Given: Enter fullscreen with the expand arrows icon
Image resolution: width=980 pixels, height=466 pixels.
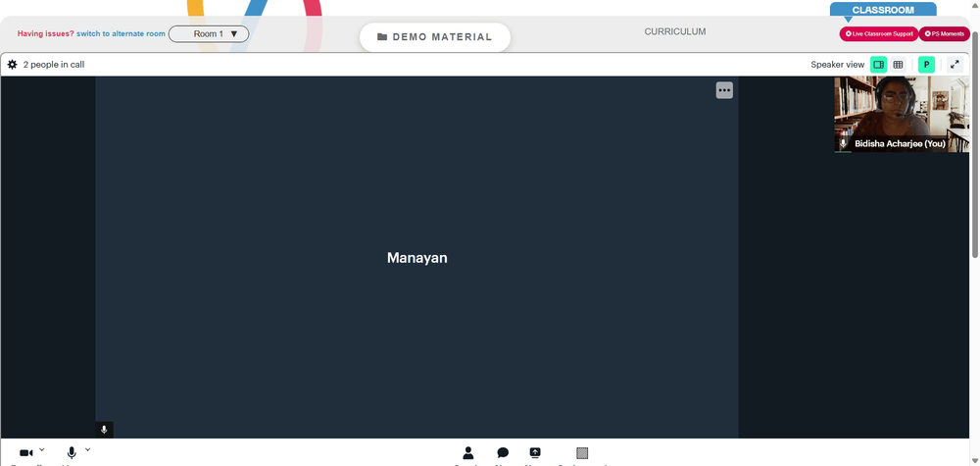Looking at the screenshot, I should [955, 65].
